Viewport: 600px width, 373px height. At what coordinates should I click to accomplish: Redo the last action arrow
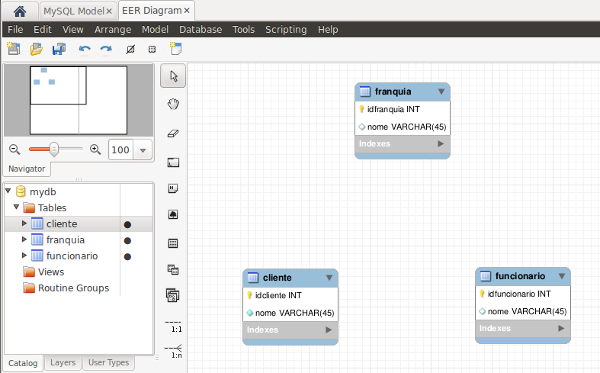pyautogui.click(x=106, y=49)
